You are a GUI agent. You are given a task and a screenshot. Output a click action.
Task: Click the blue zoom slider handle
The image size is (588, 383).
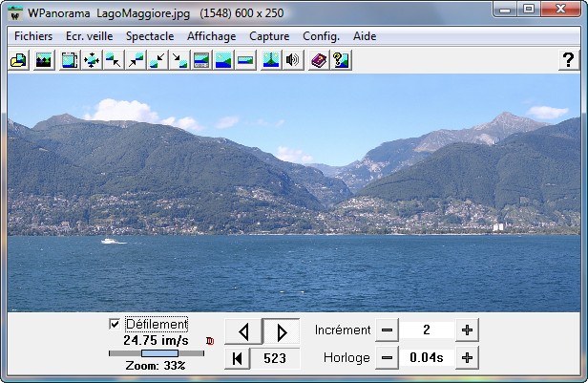[x=159, y=353]
